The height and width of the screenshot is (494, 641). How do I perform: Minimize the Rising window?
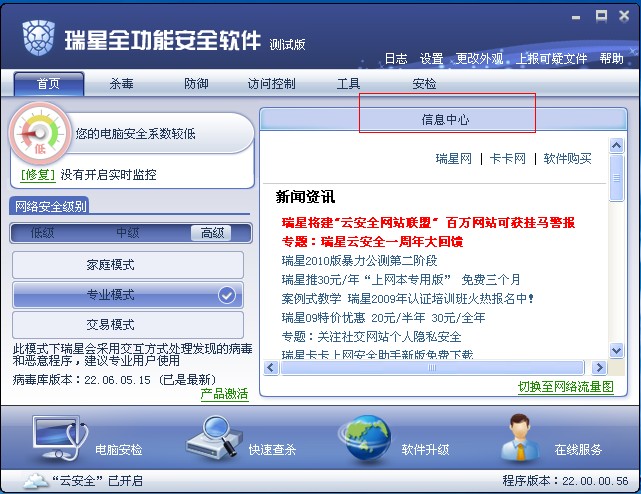(x=576, y=17)
